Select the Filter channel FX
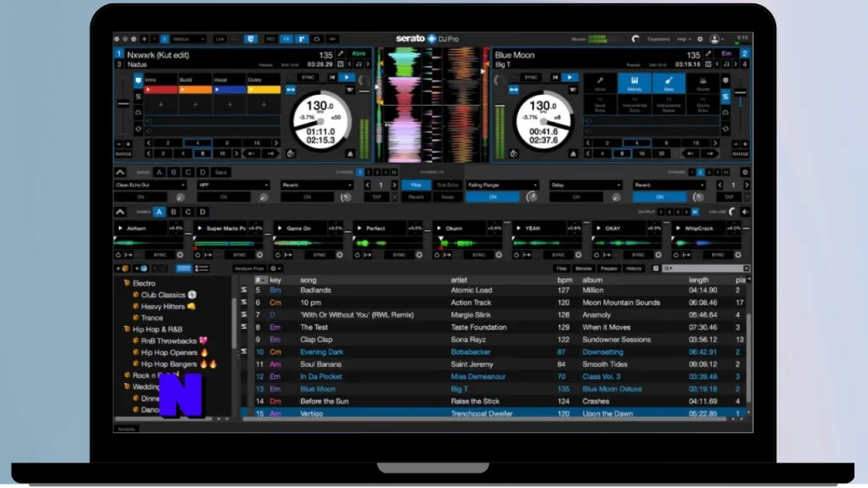This screenshot has width=868, height=488. click(416, 186)
